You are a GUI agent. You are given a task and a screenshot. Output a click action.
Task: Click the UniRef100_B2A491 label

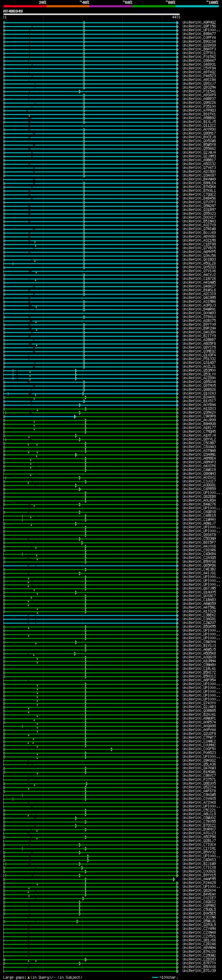pyautogui.click(x=199, y=397)
